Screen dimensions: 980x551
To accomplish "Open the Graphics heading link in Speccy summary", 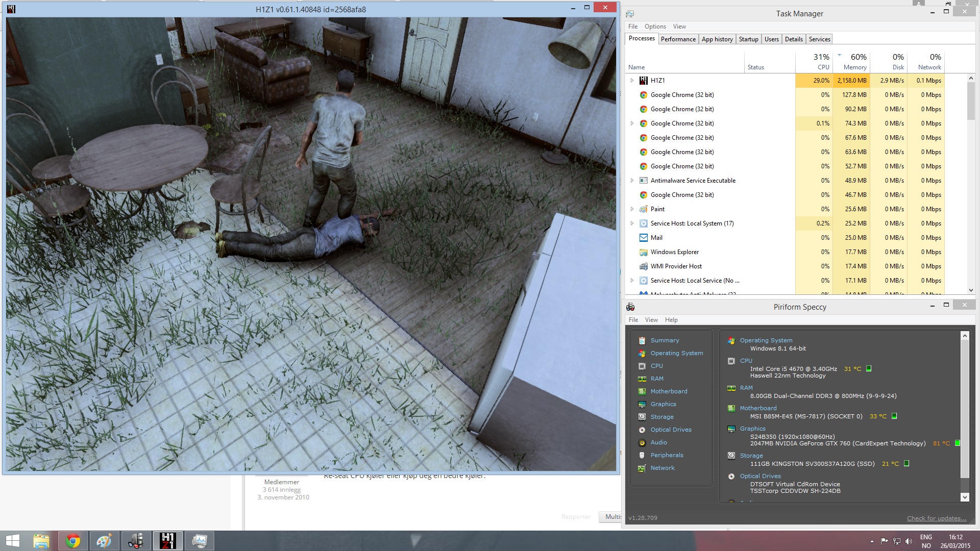I will (753, 429).
